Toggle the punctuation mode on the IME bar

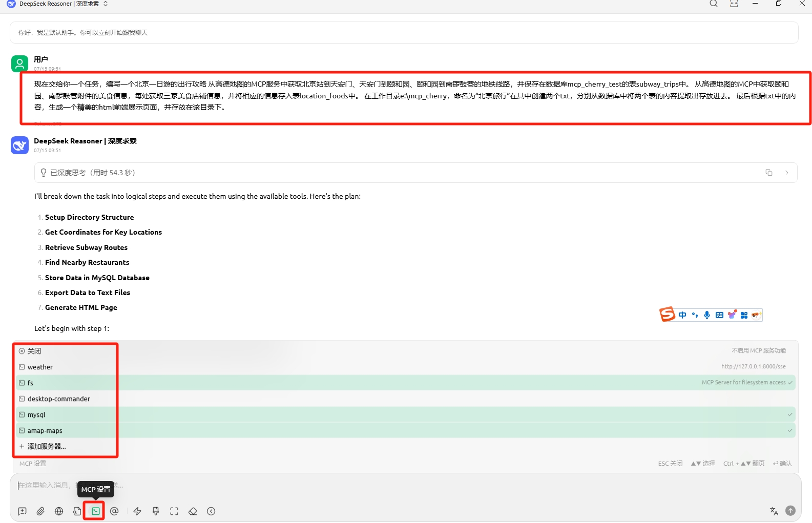pos(695,315)
